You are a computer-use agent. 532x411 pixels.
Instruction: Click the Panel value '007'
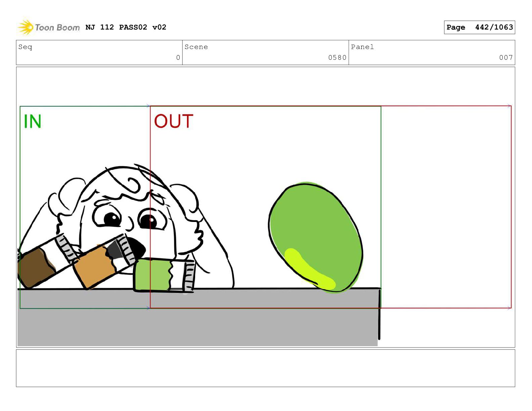[506, 57]
